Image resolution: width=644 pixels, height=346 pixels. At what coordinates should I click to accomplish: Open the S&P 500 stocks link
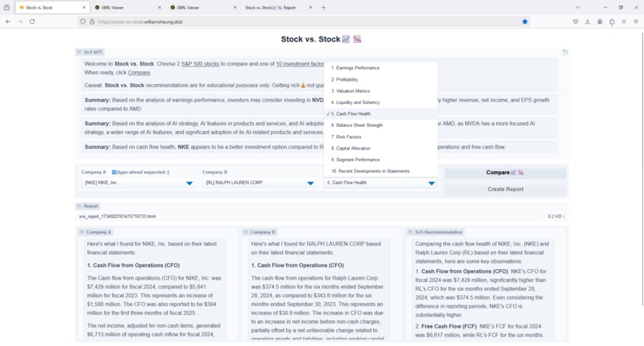click(200, 64)
